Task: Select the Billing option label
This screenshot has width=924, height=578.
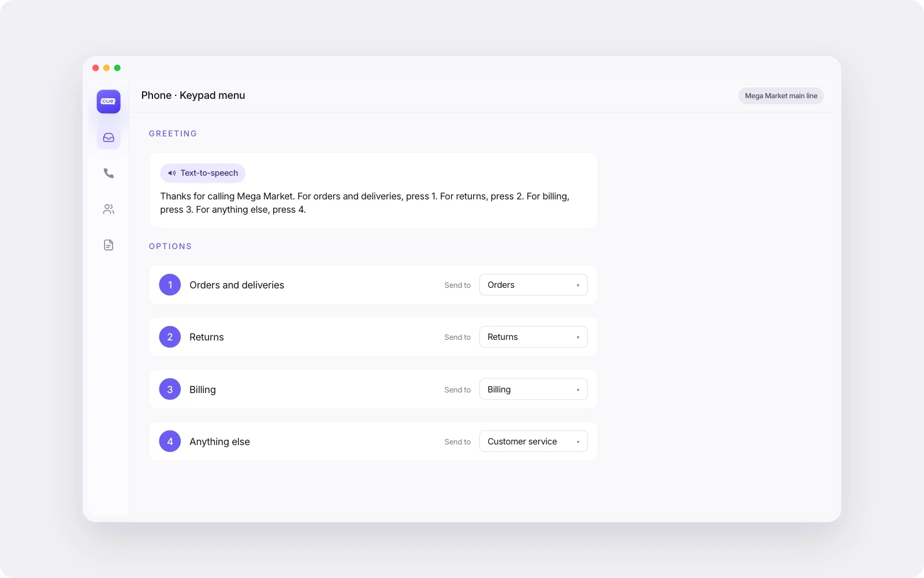Action: point(203,390)
